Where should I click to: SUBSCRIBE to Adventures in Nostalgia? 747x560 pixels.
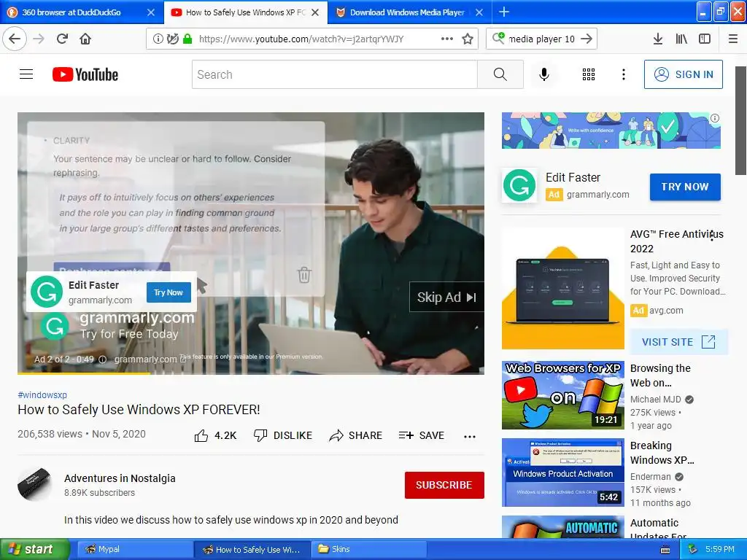click(x=444, y=485)
